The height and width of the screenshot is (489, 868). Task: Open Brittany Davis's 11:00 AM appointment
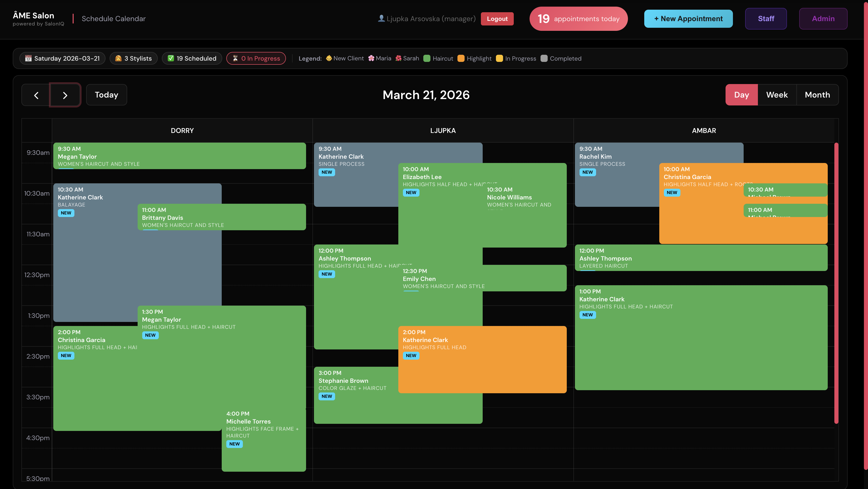[x=222, y=217]
